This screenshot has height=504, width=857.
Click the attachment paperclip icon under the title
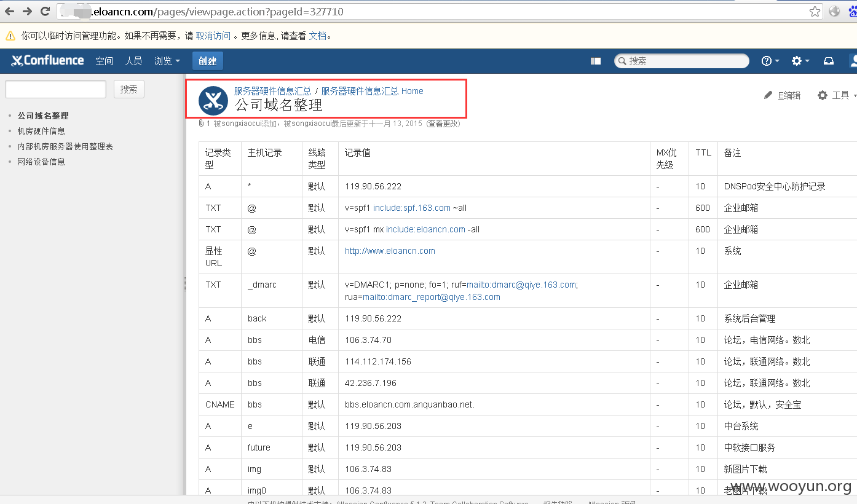click(201, 124)
